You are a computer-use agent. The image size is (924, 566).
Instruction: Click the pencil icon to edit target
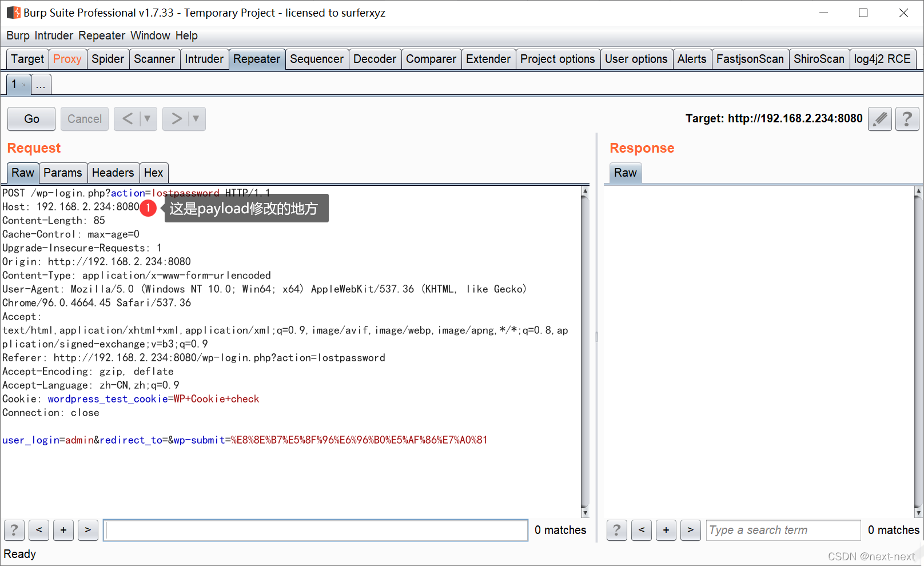tap(880, 119)
